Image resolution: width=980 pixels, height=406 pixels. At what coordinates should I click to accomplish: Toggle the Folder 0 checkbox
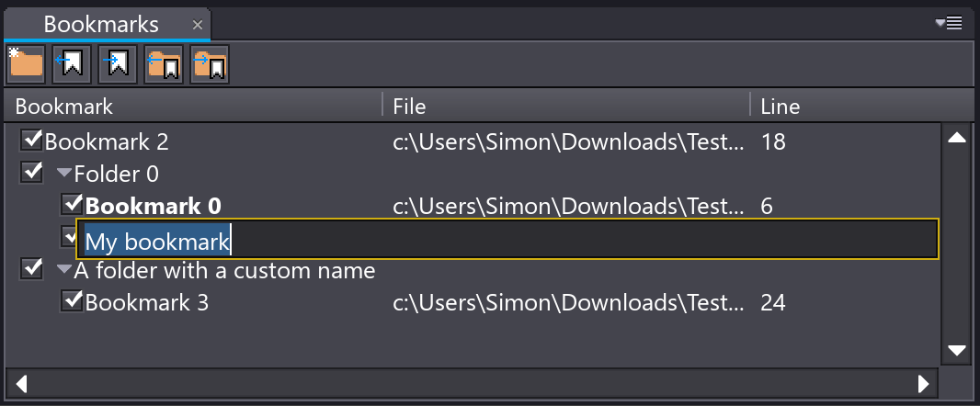pos(31,171)
